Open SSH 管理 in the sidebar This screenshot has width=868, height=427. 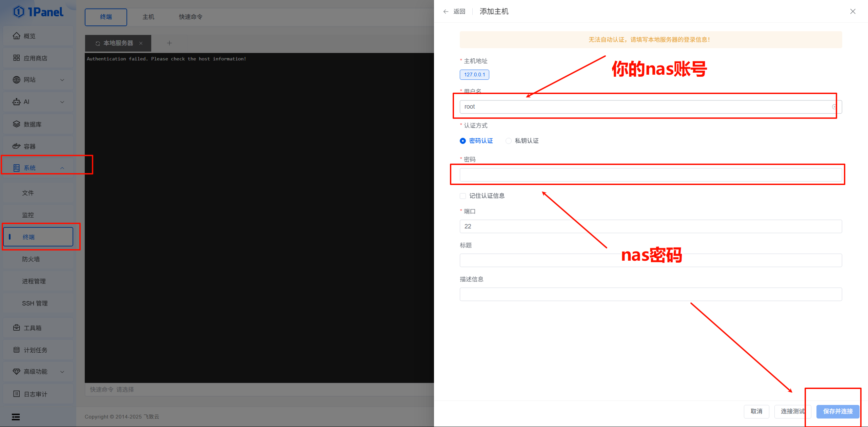point(38,303)
